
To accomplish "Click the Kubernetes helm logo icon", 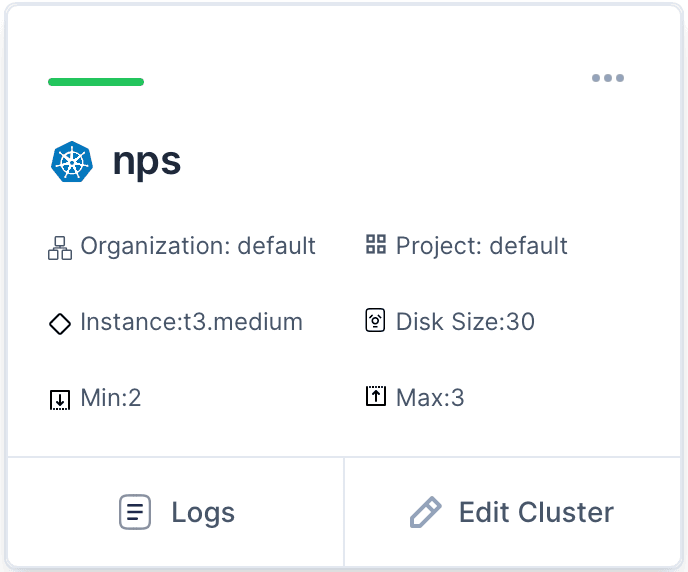I will [71, 162].
